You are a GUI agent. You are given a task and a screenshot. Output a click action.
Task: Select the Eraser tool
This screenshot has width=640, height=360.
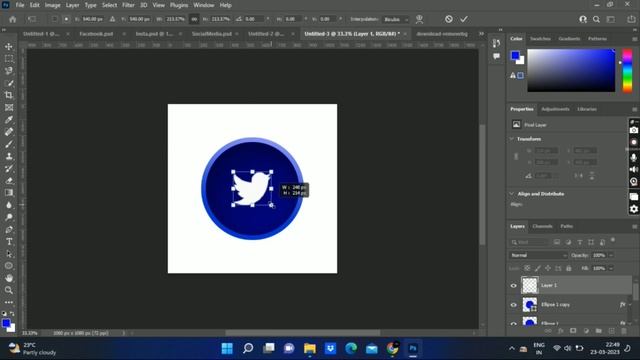tap(9, 180)
